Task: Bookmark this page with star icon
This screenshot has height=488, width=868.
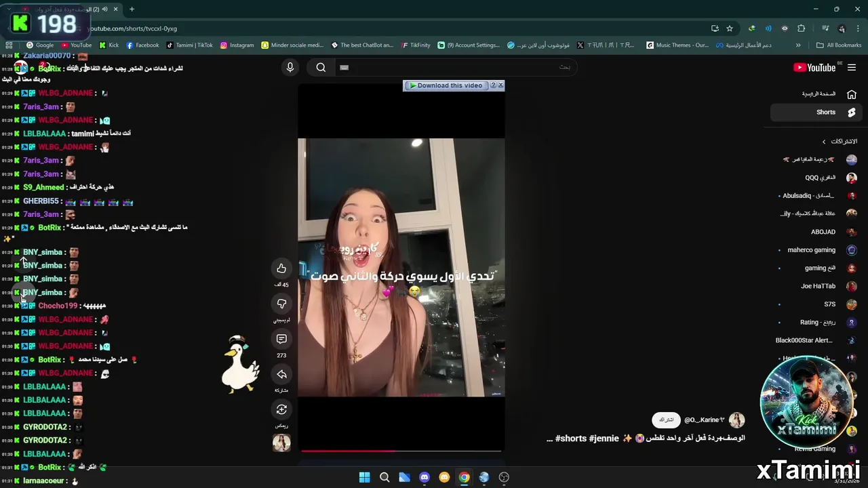Action: point(730,28)
